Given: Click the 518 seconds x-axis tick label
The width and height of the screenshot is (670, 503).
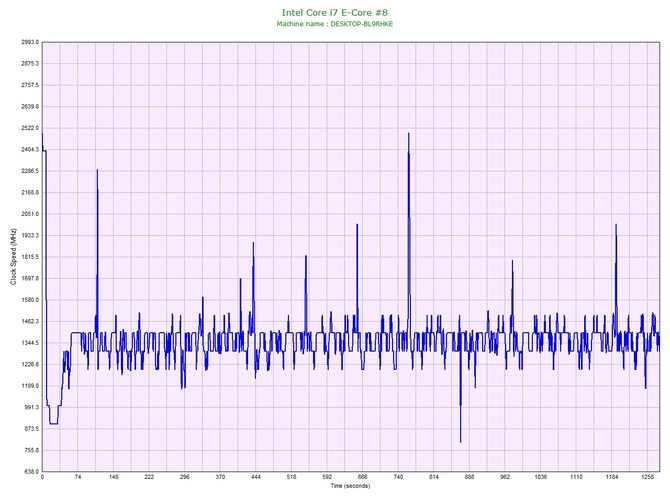Looking at the screenshot, I should point(291,477).
